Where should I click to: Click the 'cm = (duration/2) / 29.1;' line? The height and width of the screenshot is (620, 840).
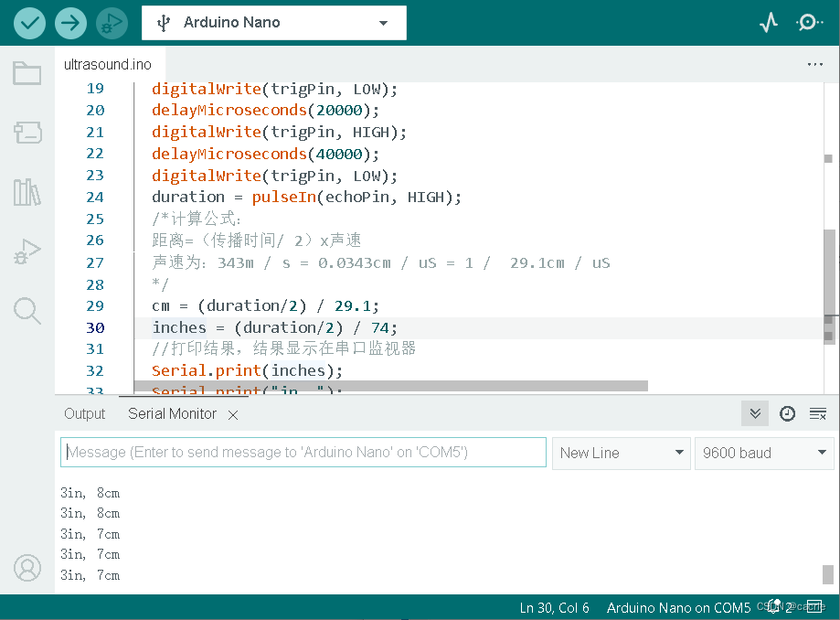point(265,306)
